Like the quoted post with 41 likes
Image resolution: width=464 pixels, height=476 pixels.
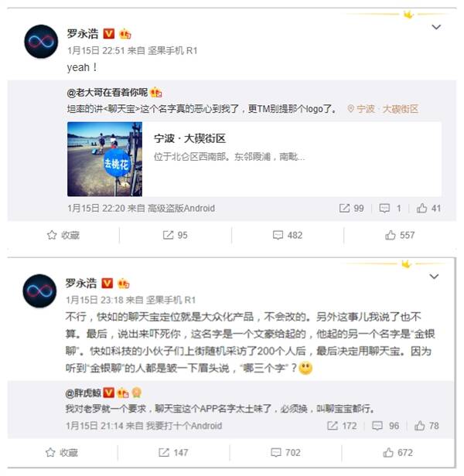(428, 209)
